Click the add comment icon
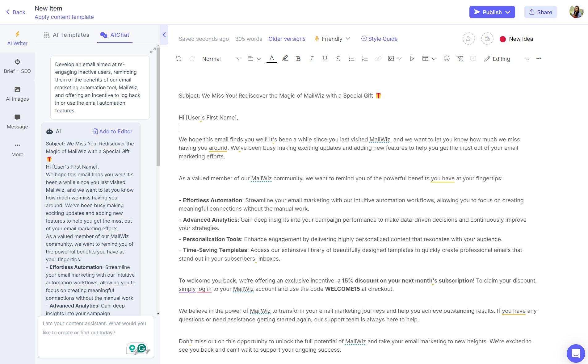The image size is (588, 364). 473,59
